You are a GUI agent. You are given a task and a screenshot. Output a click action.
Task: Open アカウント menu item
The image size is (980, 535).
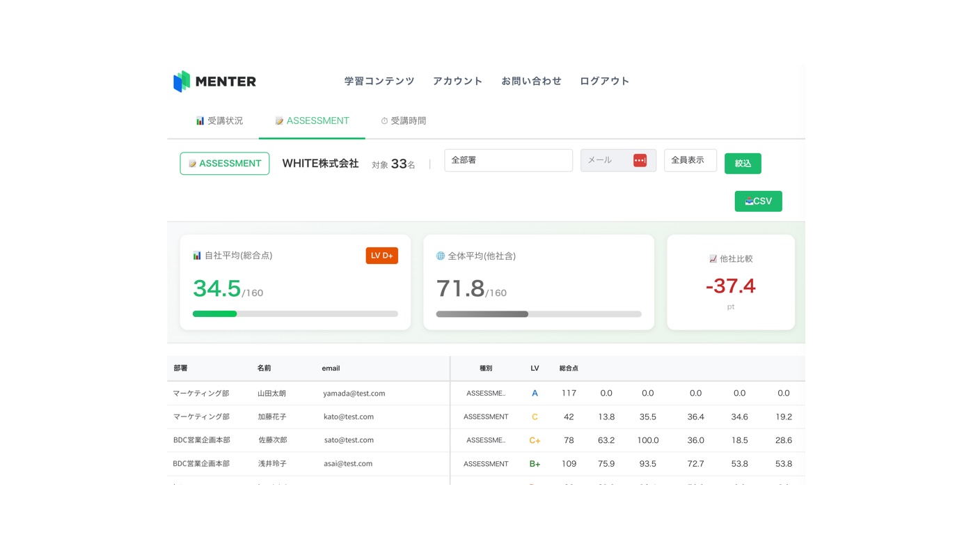(458, 81)
